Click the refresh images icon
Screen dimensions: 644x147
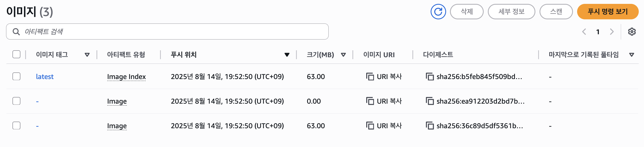438,12
